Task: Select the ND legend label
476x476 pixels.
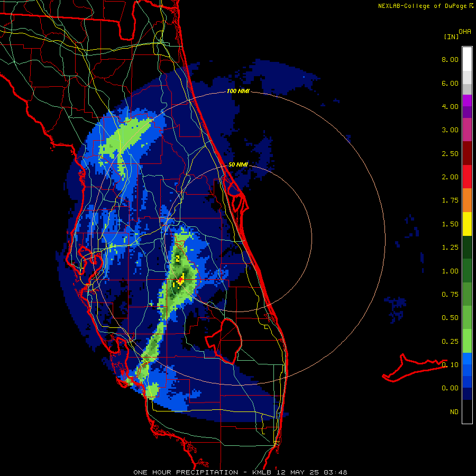Action: [454, 412]
